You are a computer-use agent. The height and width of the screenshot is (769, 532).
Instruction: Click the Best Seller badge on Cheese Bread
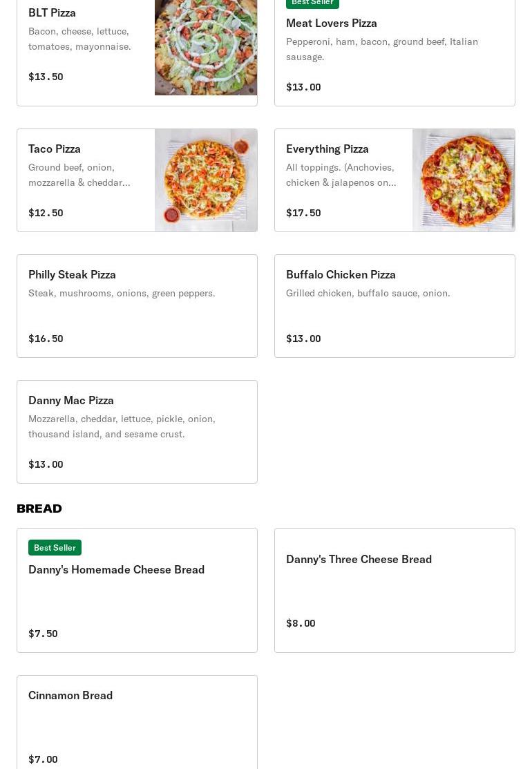click(x=55, y=547)
